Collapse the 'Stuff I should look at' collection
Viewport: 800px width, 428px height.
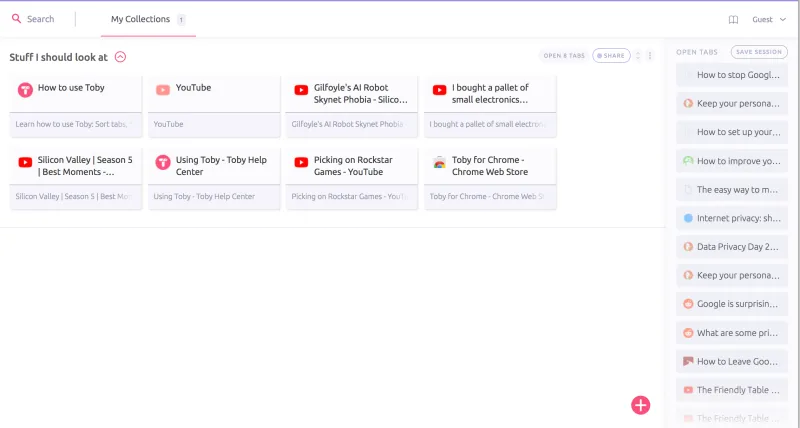click(x=120, y=57)
